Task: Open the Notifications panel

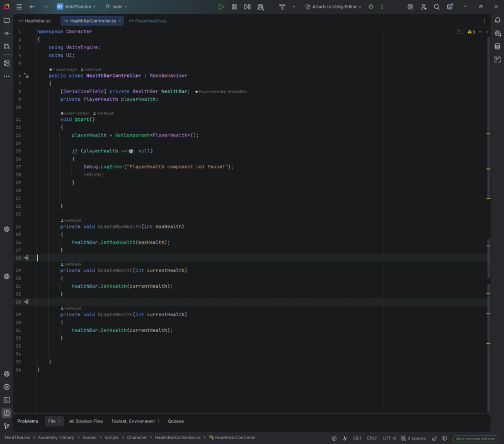Action: click(497, 20)
